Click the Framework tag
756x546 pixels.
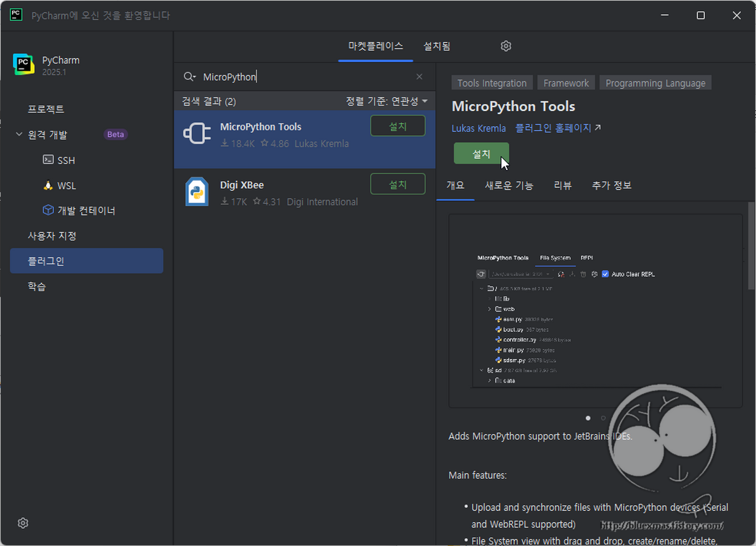566,83
